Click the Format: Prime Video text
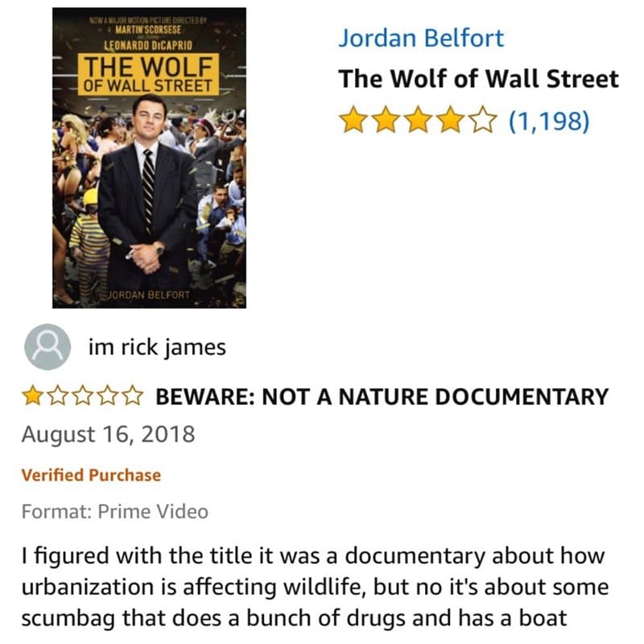The height and width of the screenshot is (644, 644). (x=115, y=512)
